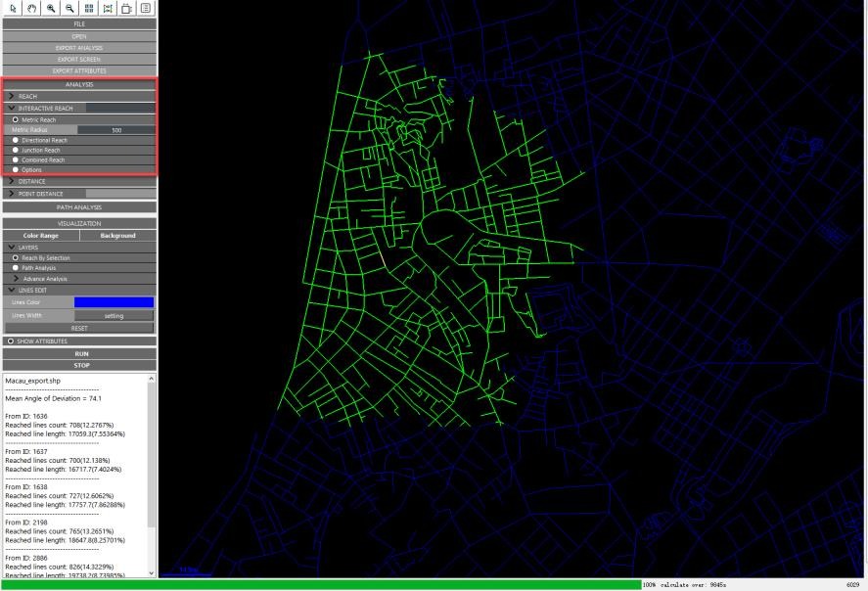
Task: Click the zoom in magnifier
Action: pos(51,8)
